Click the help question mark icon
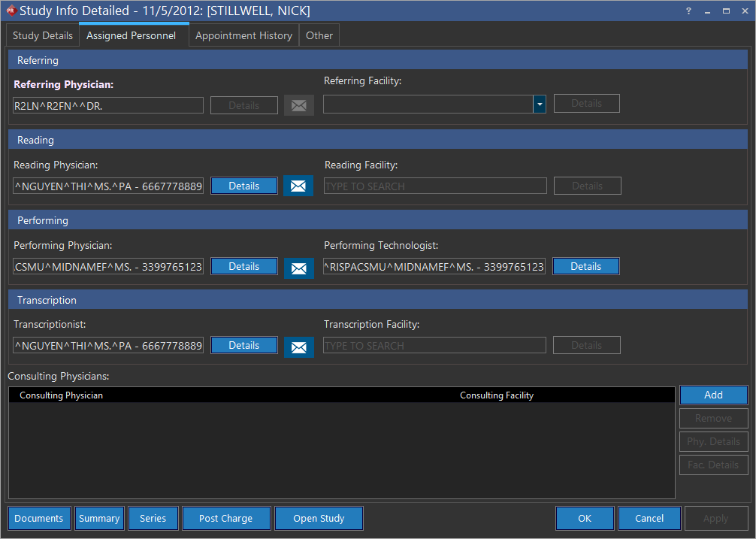 (x=688, y=11)
